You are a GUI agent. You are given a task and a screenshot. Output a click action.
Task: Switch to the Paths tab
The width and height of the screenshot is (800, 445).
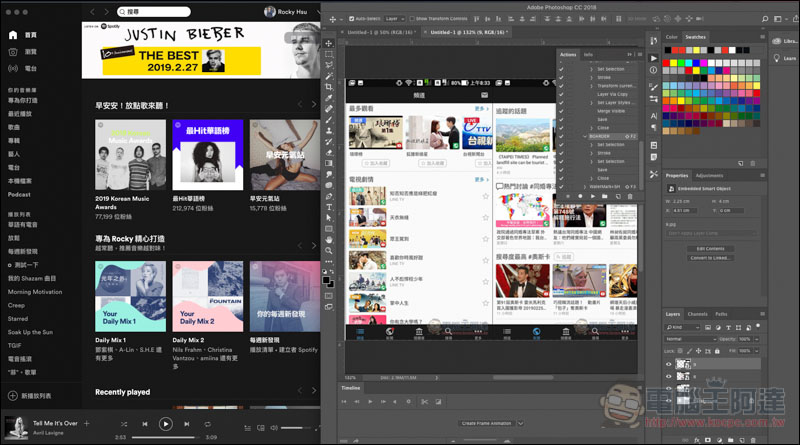721,314
